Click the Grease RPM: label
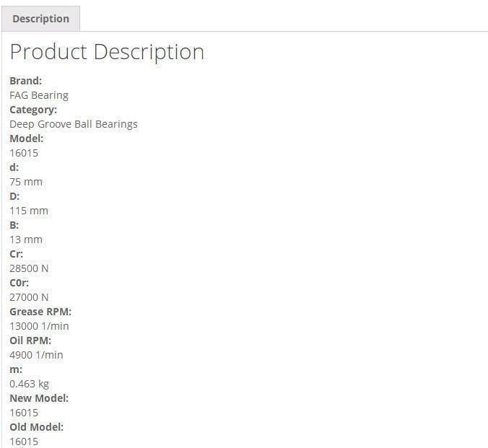488x448 pixels. (40, 312)
